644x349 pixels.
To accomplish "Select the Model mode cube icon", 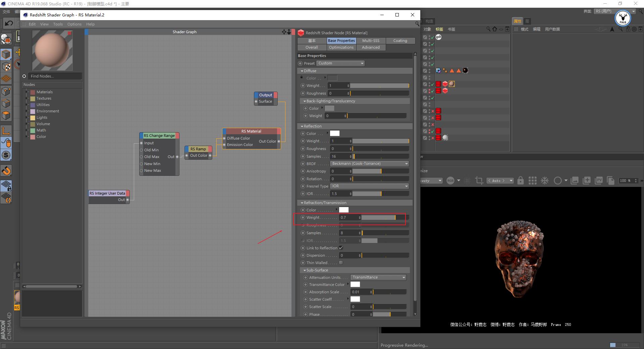I will pos(6,54).
